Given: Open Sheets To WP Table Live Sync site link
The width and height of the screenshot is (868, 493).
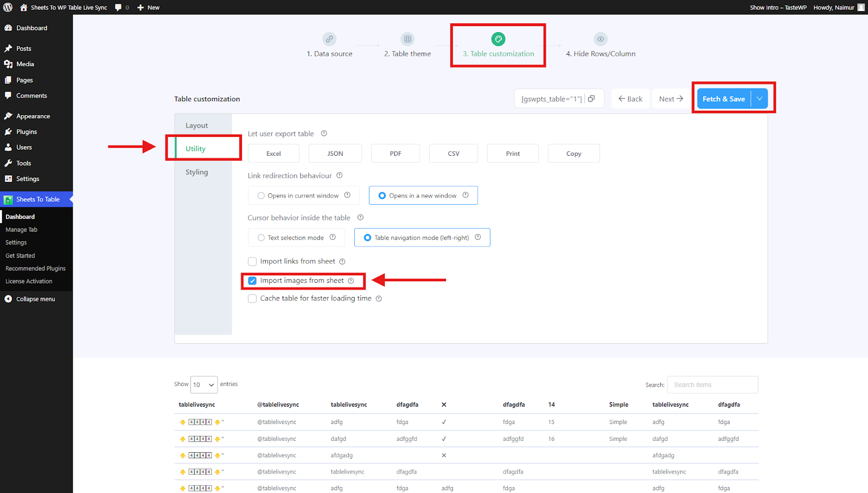Looking at the screenshot, I should (63, 8).
